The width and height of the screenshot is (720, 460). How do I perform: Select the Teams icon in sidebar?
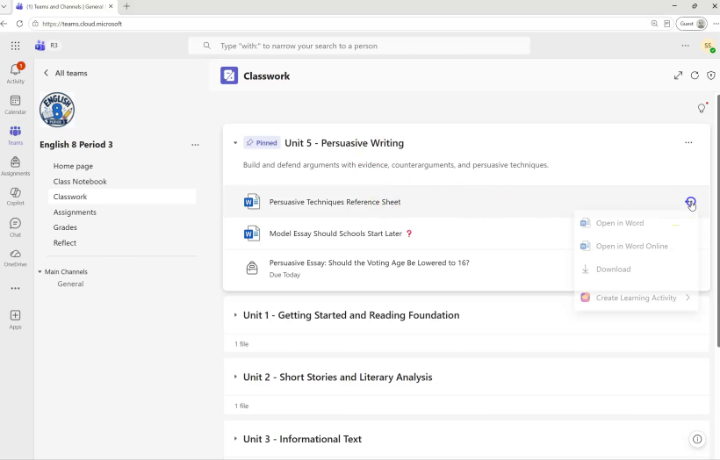15,135
